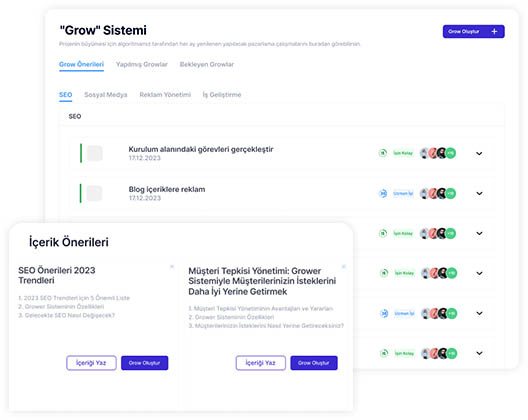Switch to the Yapılmış Growlar tab
Screen dimensions: 528x420
[x=142, y=64]
